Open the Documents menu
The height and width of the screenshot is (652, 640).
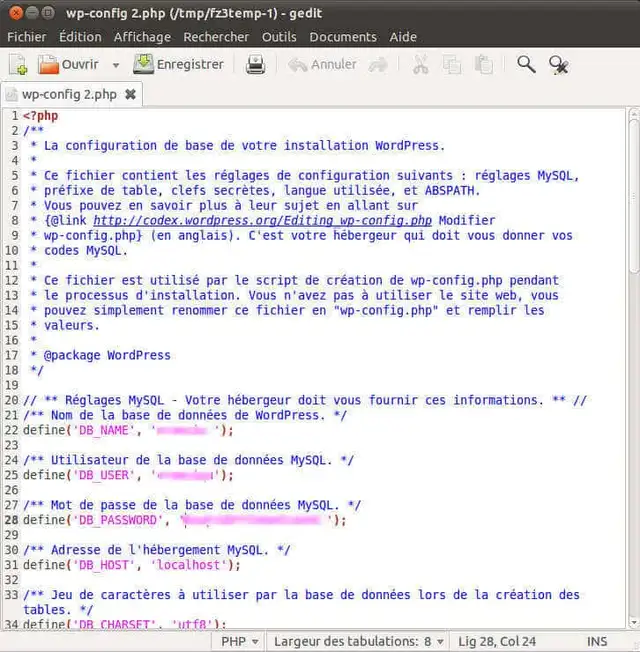[x=343, y=37]
